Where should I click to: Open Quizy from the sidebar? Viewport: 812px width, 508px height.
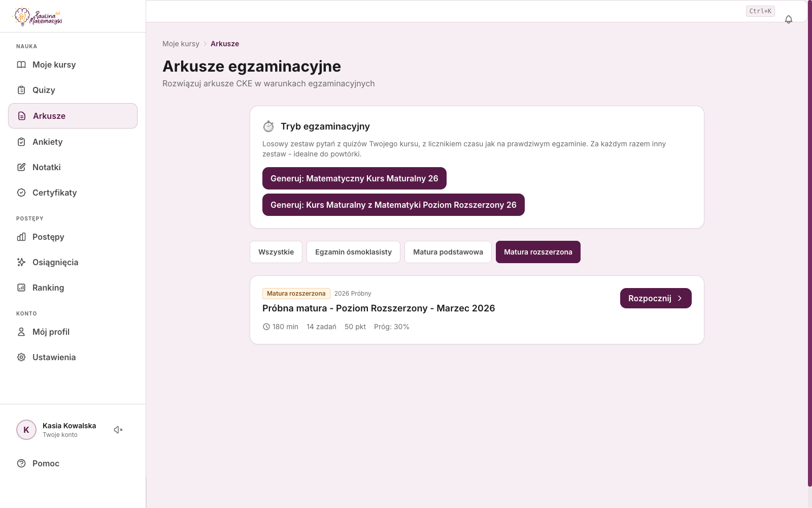pos(73,90)
